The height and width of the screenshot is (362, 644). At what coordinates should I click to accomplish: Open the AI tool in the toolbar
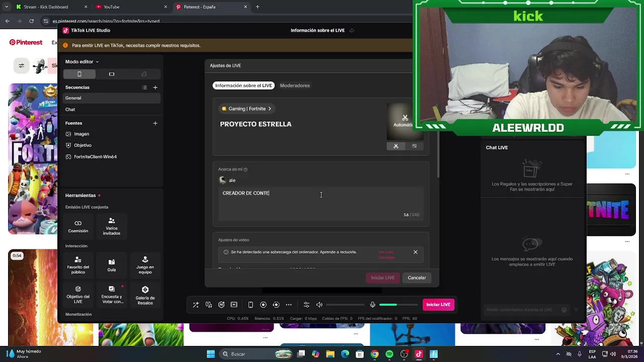(x=221, y=305)
